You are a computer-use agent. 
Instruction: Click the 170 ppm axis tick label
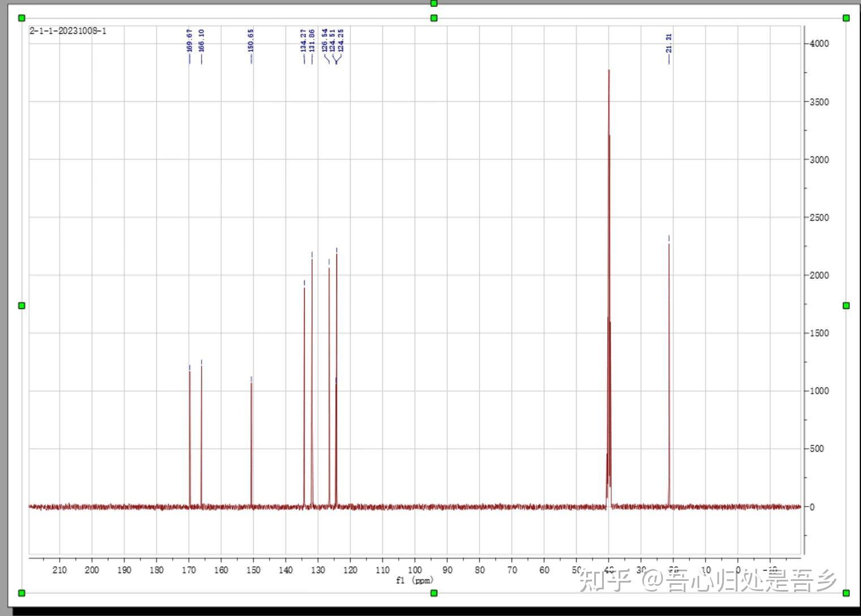point(189,570)
